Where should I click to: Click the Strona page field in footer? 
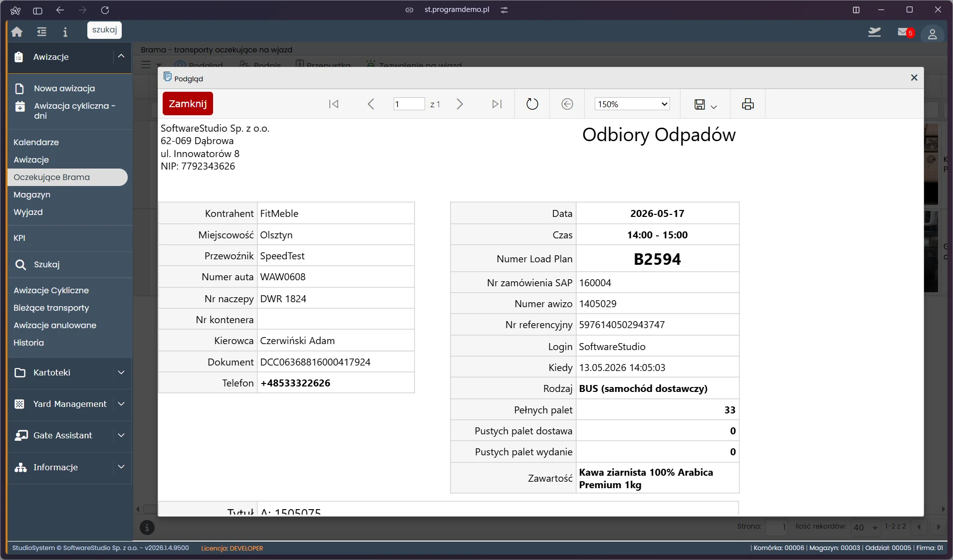coord(777,527)
